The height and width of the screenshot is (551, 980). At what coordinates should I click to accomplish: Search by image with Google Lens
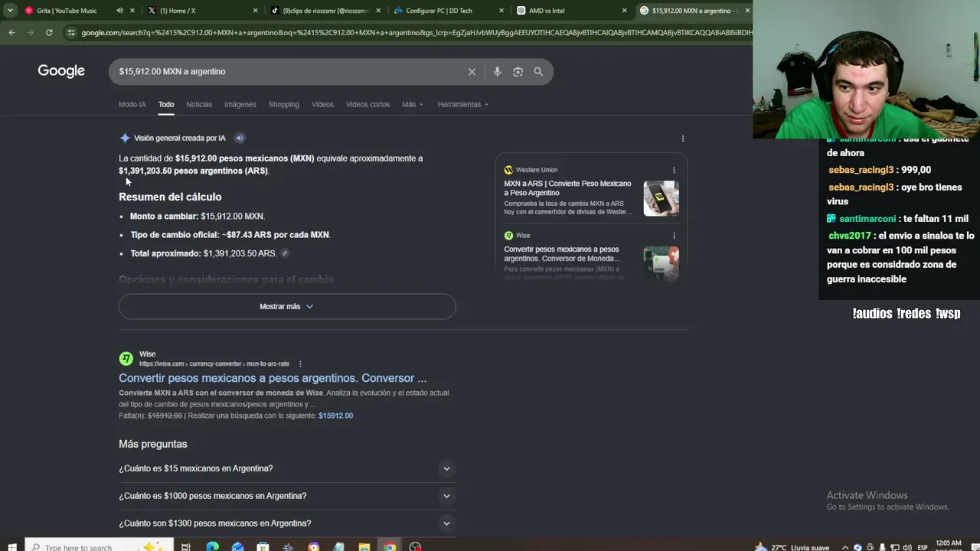(518, 71)
